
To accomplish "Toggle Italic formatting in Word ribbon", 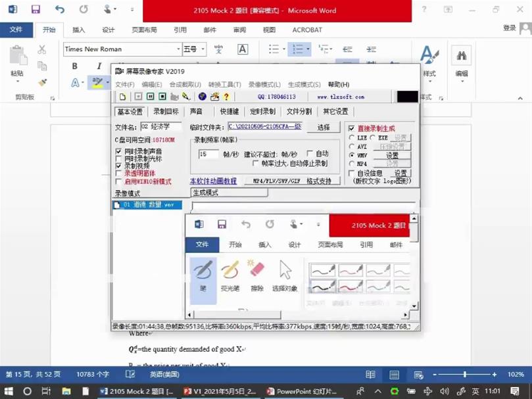I will (99, 66).
